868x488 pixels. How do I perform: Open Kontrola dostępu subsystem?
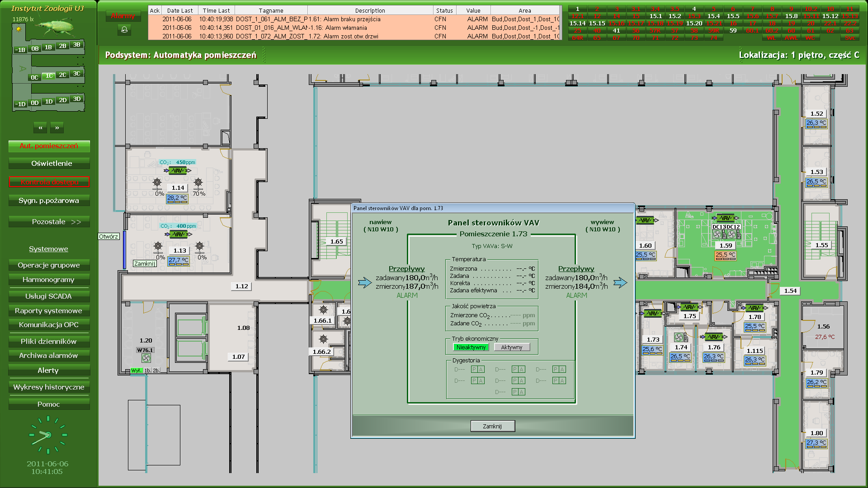click(x=49, y=182)
